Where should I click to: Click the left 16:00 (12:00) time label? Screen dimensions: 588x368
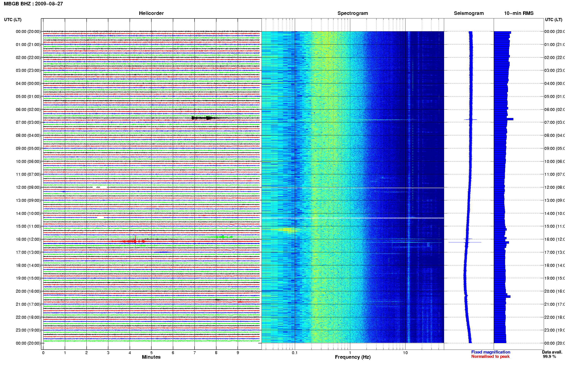tap(28, 239)
